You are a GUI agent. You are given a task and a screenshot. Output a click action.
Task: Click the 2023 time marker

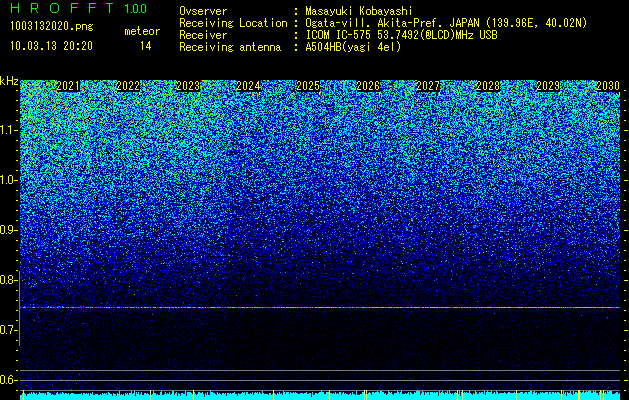coord(188,86)
